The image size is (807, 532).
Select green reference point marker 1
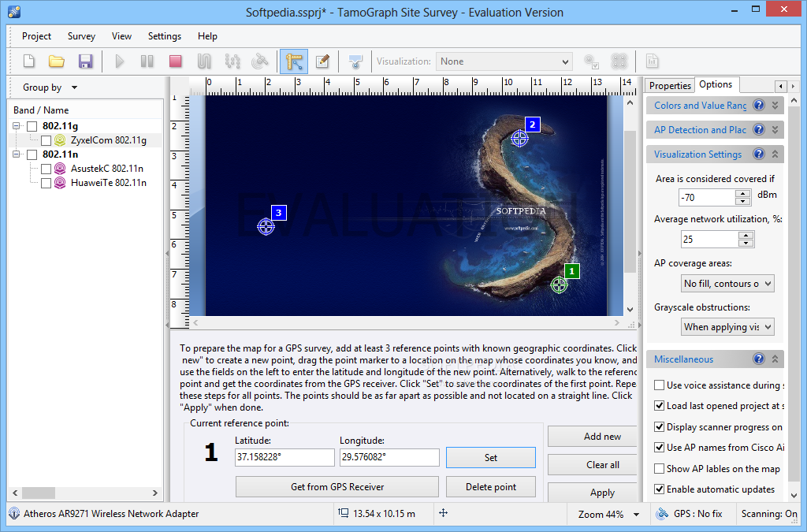click(x=559, y=285)
